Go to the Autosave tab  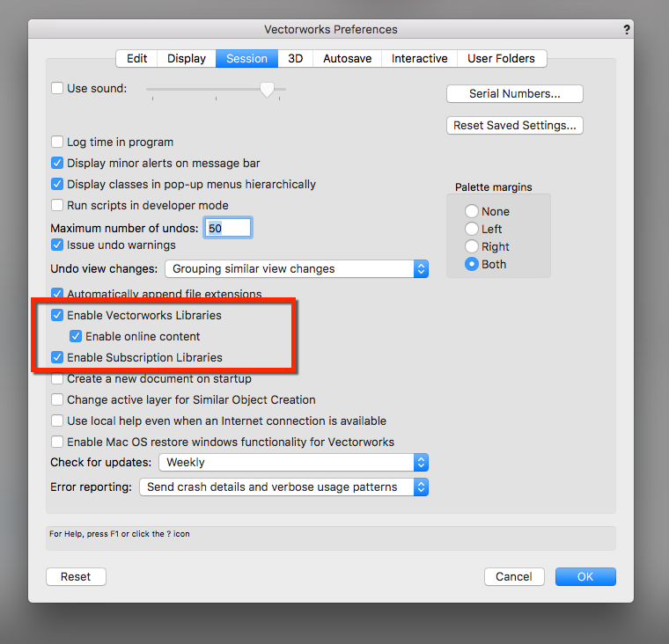(348, 58)
